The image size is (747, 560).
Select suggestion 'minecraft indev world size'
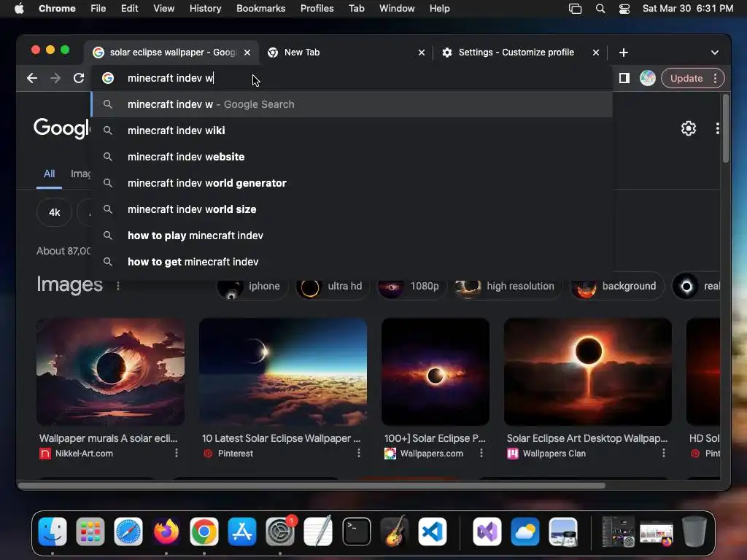coord(352,209)
